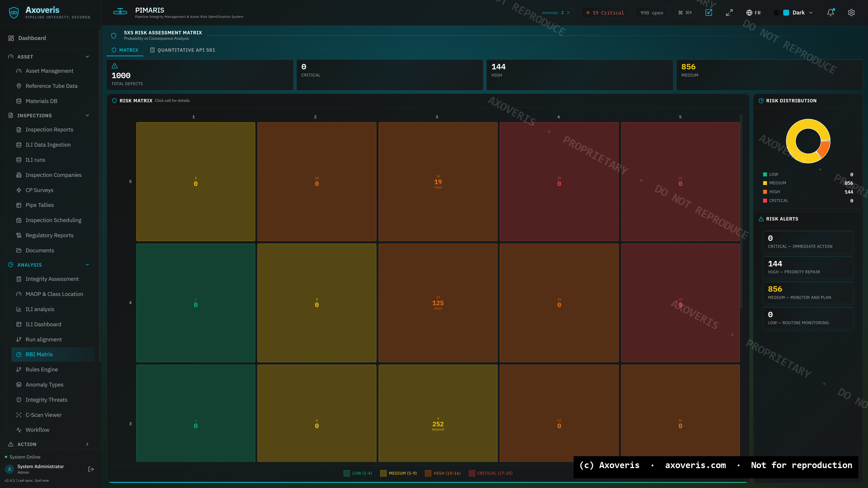The image size is (868, 488).
Task: Collapse the INSPECTIONS section
Action: [x=87, y=115]
